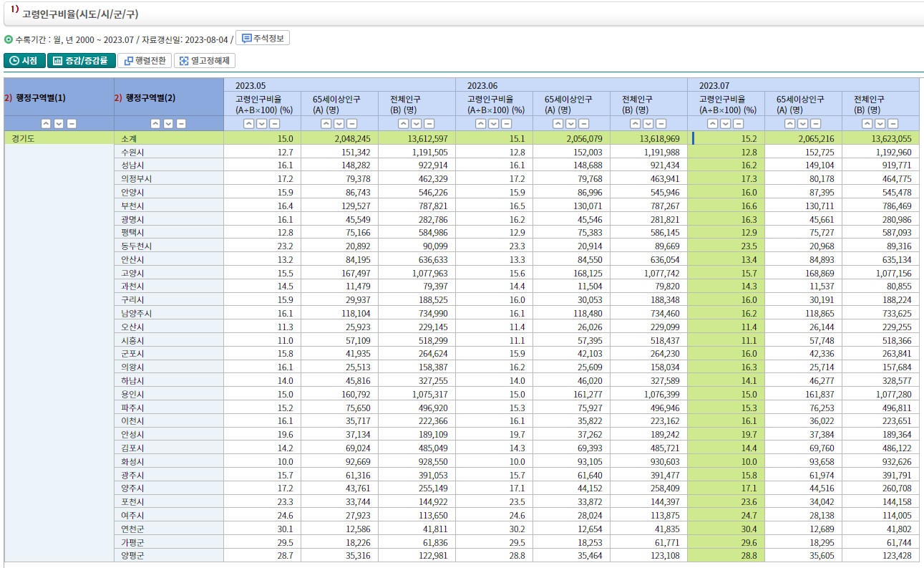The image size is (924, 568).
Task: Reset sort on 2023.06 전체인구 column
Action: tap(661, 124)
